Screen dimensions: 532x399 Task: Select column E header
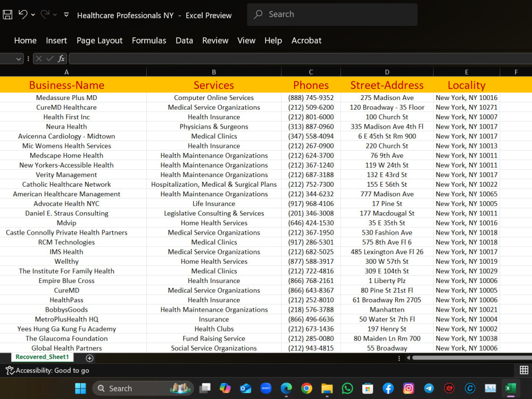click(467, 72)
